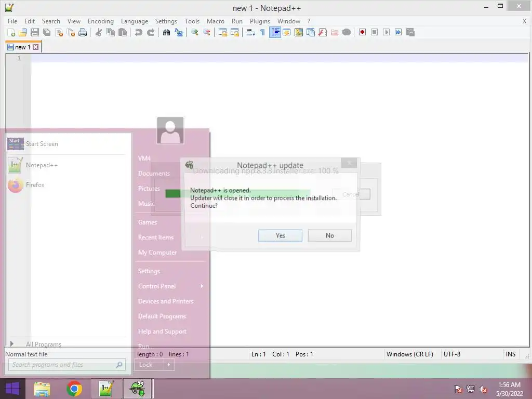Open File Explorer from taskbar
Screen dimensions: 532x399
[42, 389]
